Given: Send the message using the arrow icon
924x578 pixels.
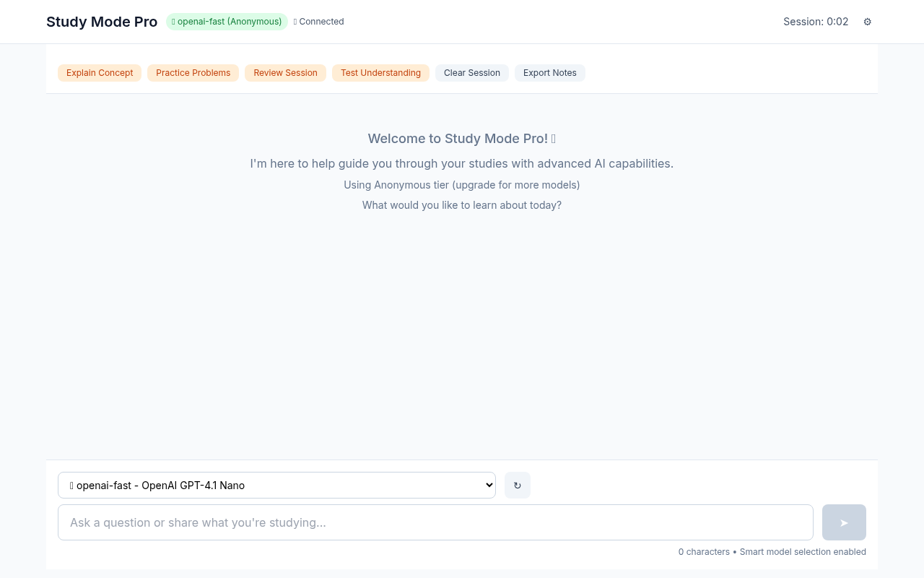Looking at the screenshot, I should click(843, 522).
